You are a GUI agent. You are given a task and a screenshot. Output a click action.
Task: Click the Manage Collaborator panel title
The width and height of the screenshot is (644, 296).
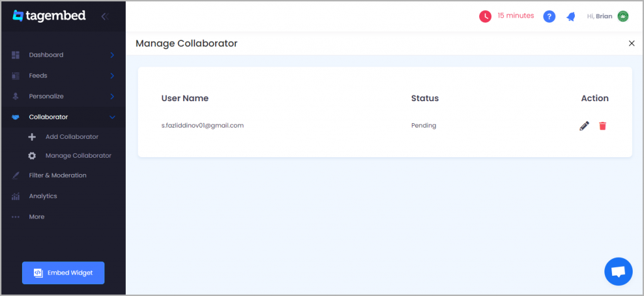[186, 43]
